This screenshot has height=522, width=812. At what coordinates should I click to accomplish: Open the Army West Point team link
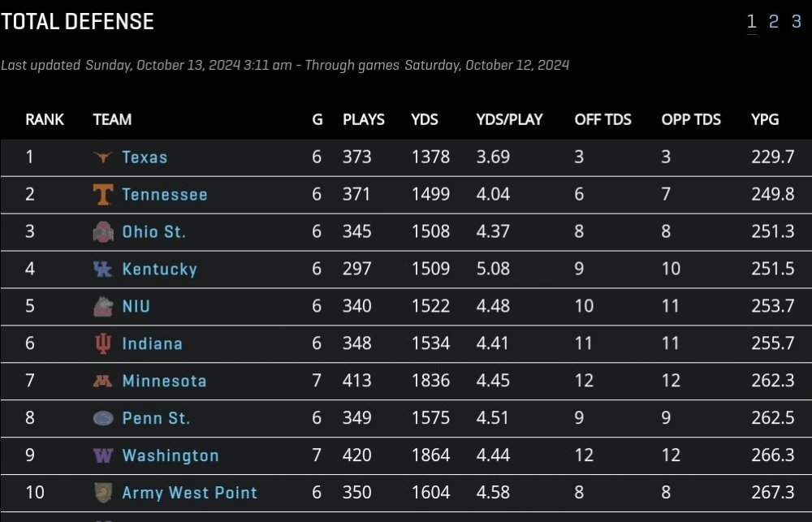189,493
